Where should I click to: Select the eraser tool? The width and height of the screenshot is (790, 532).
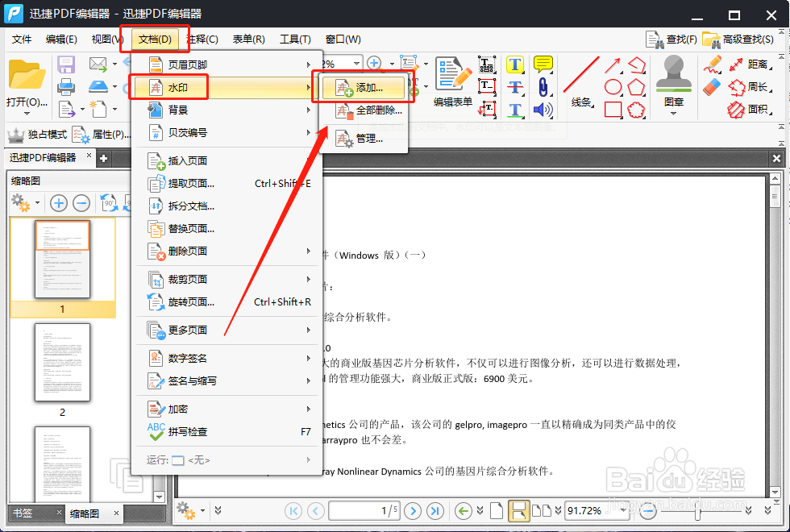pos(712,87)
